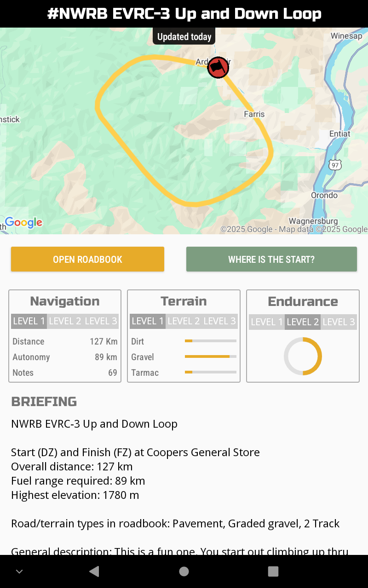Click the Farris label on the map
Screen dimensions: 368x588
(x=254, y=114)
